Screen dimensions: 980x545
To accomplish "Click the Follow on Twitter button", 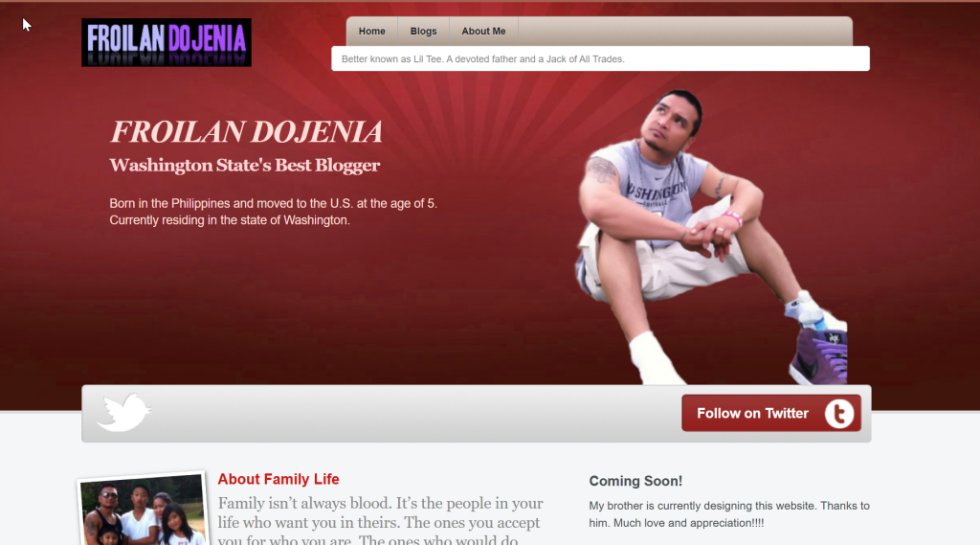I will tap(771, 413).
